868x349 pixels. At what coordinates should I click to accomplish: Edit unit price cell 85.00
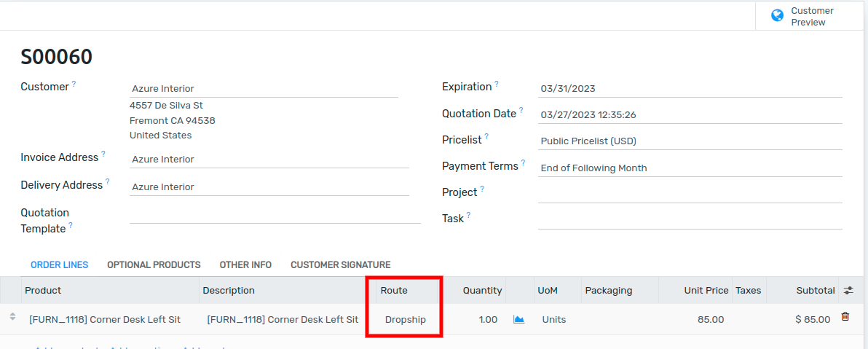click(694, 320)
